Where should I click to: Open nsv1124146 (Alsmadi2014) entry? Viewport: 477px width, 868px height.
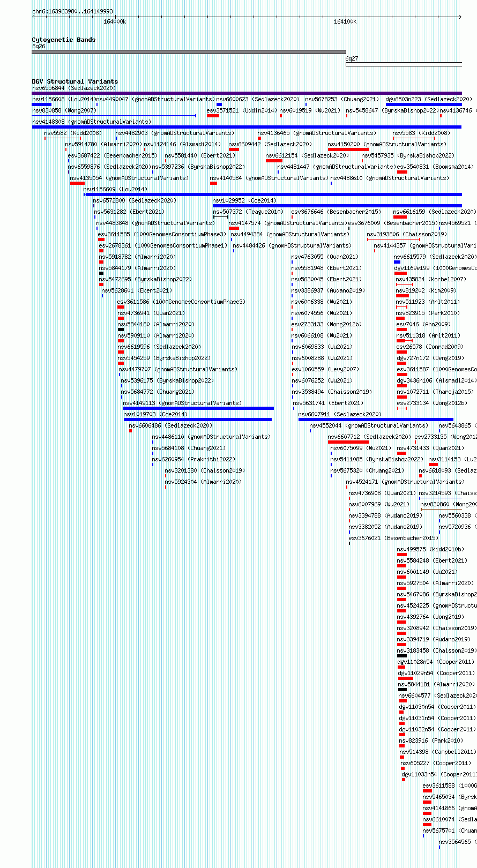[x=182, y=144]
